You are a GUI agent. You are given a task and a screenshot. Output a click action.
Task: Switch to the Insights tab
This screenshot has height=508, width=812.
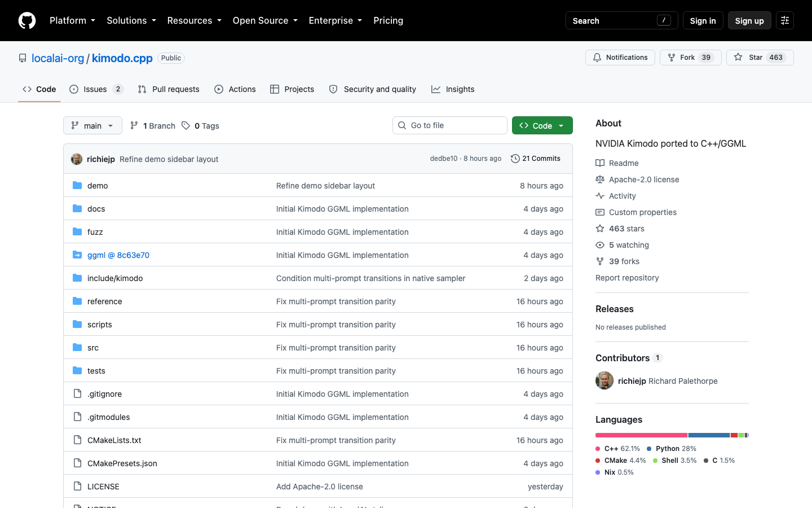(x=453, y=89)
